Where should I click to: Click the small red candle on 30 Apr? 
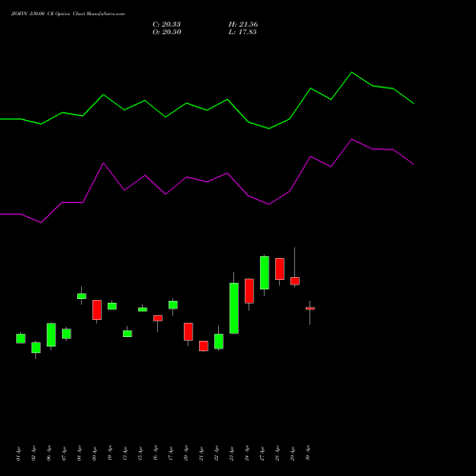coord(310,308)
